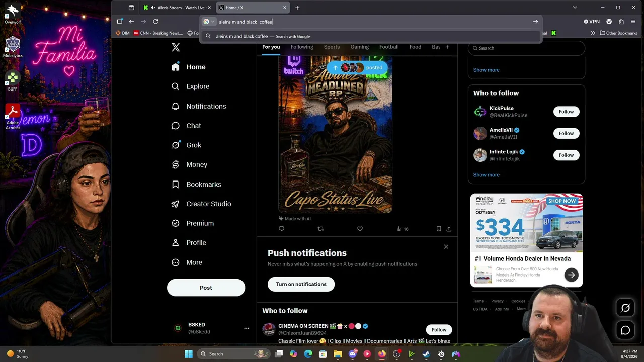Open the Terms footer link

click(x=478, y=301)
